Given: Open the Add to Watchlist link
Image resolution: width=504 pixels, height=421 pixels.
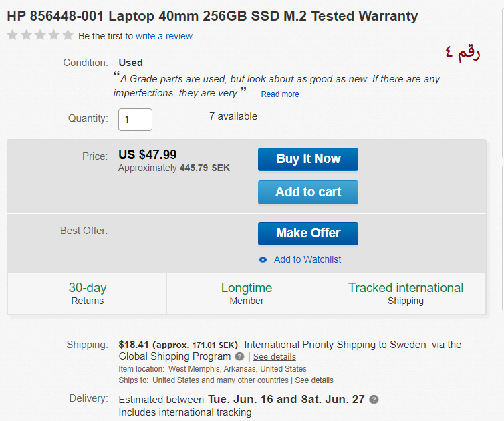Looking at the screenshot, I should coord(307,259).
